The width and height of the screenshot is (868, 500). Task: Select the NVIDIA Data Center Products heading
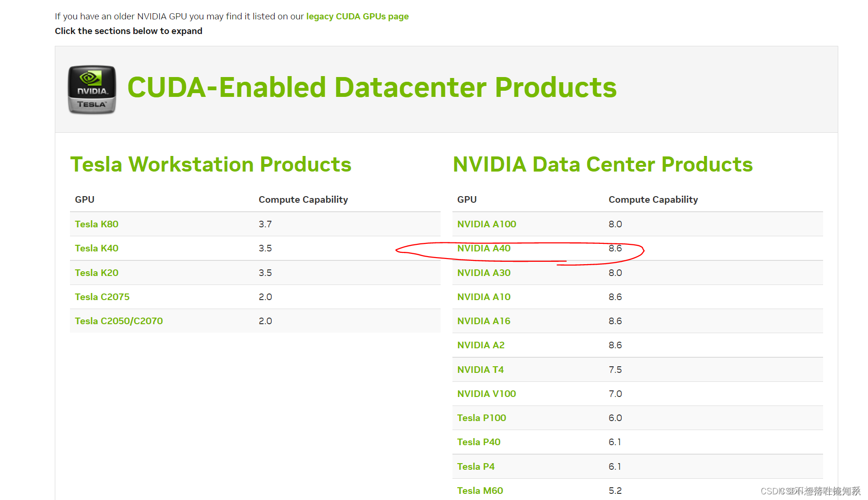(603, 164)
